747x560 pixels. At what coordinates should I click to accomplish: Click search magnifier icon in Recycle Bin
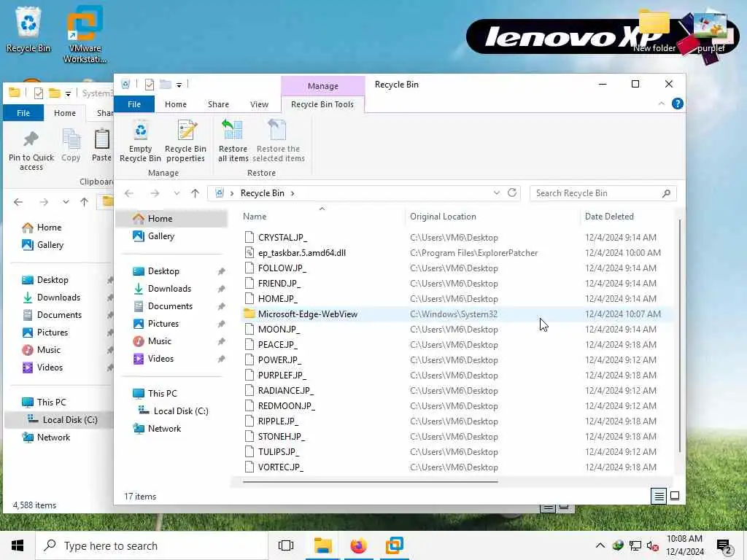666,192
